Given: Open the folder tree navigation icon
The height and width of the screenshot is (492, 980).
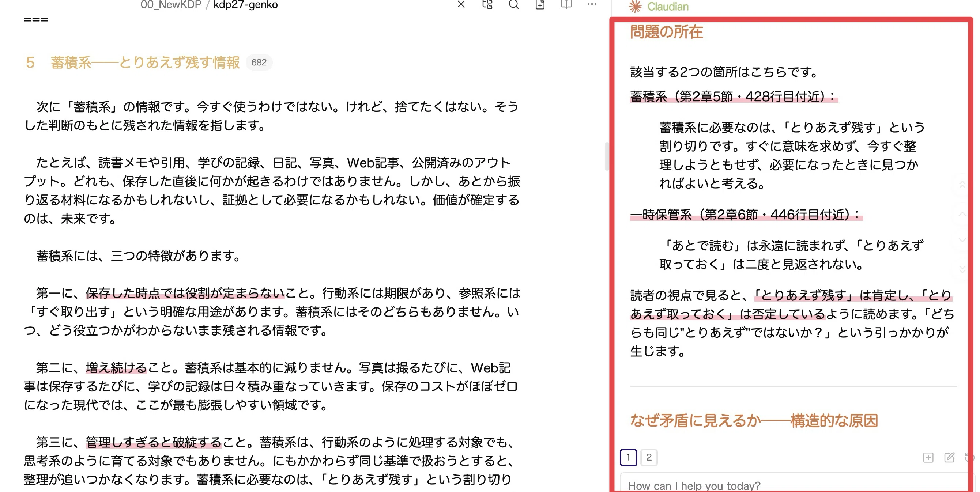Looking at the screenshot, I should click(487, 4).
